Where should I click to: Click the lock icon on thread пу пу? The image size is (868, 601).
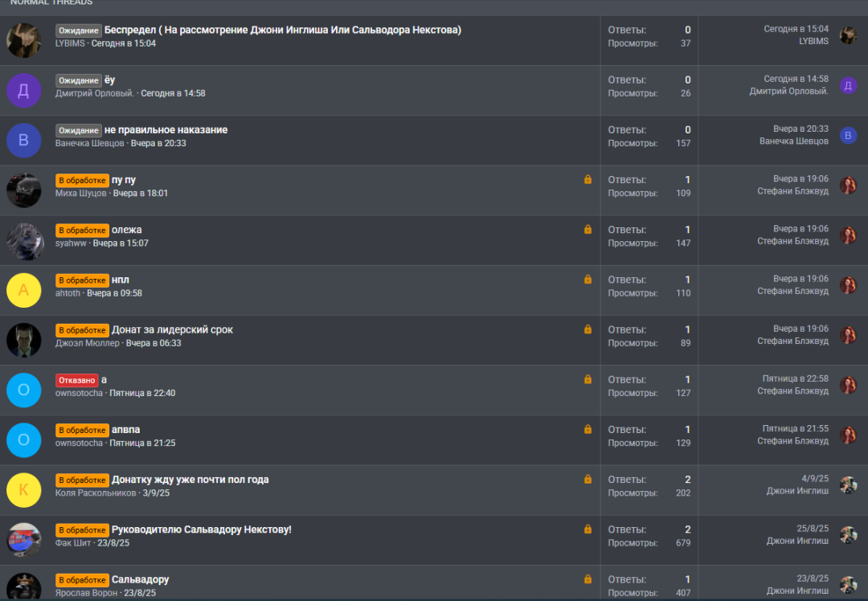(588, 179)
